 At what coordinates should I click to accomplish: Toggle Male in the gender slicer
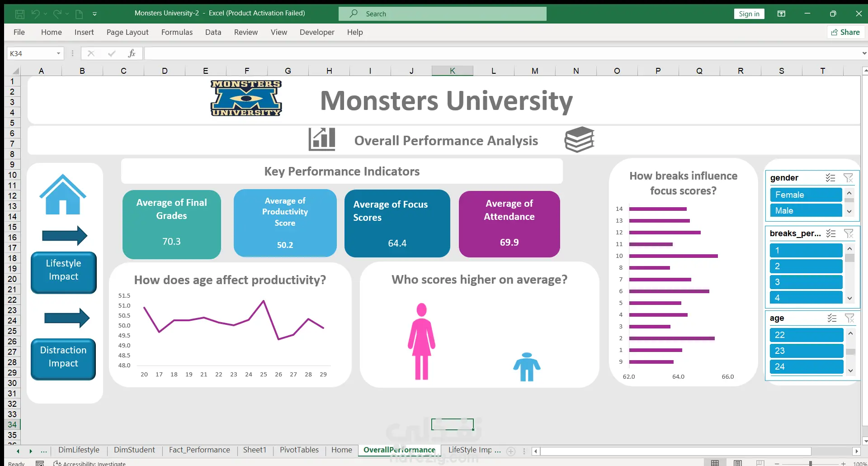point(806,211)
